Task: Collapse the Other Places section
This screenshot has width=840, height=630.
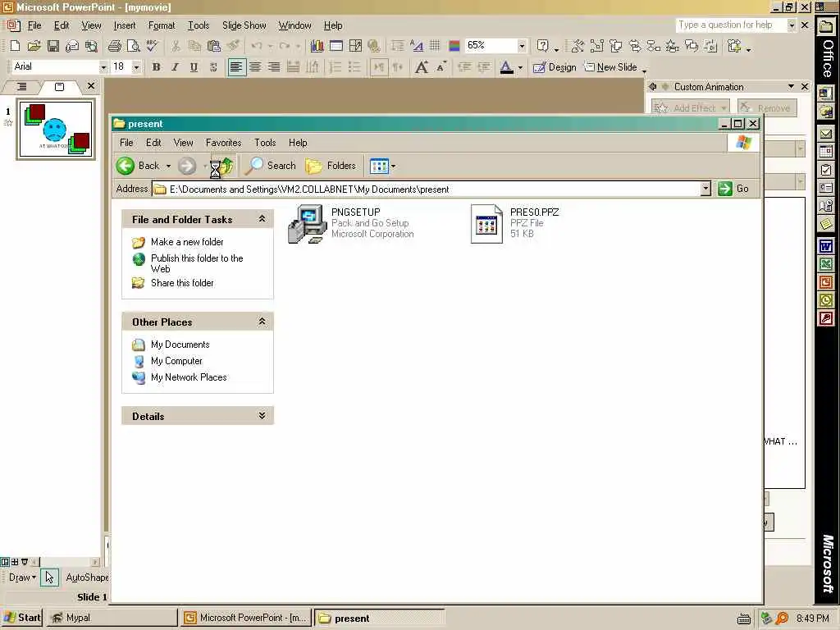Action: [262, 322]
